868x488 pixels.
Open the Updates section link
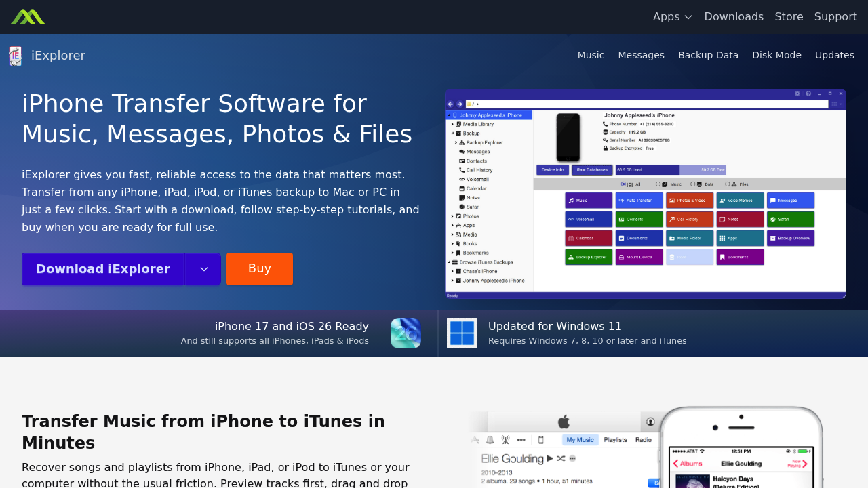[834, 55]
